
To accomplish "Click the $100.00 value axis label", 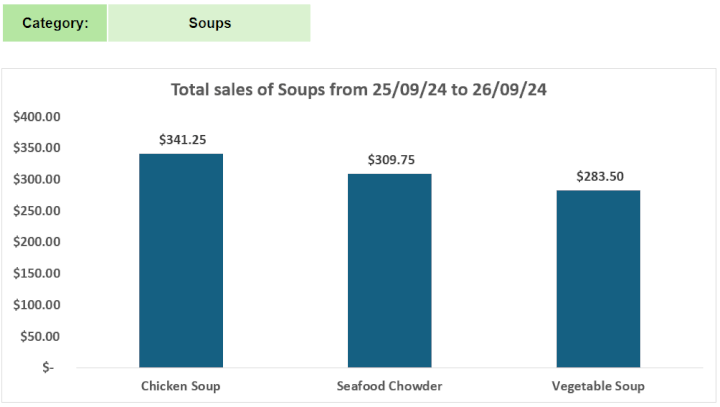I will click(37, 304).
